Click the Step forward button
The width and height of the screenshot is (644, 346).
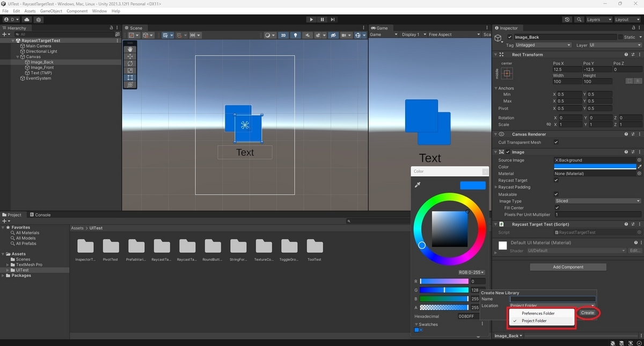(333, 19)
